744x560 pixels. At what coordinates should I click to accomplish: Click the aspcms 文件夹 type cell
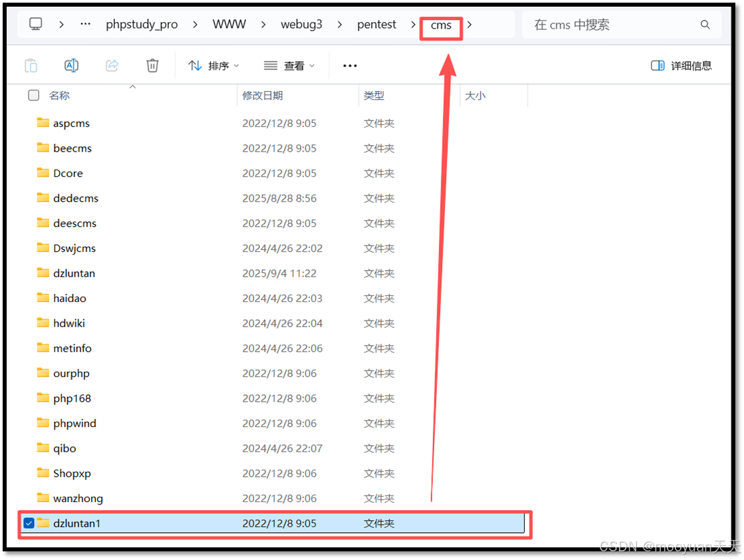[379, 124]
